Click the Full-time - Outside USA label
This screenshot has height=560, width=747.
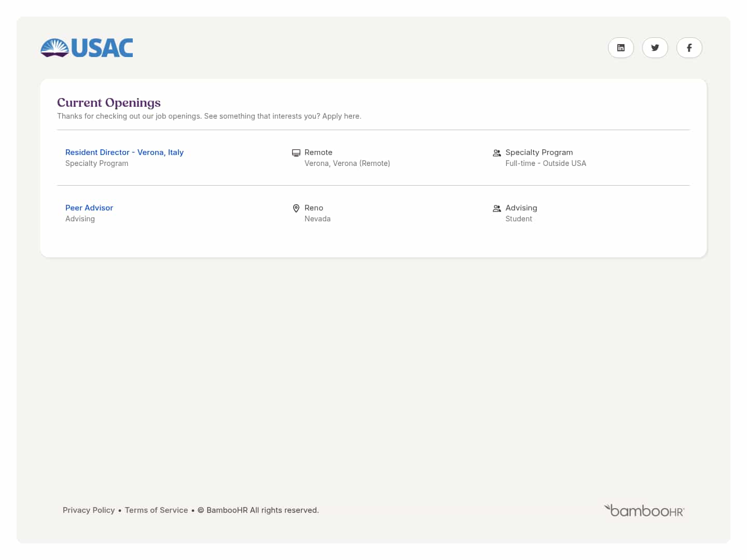[546, 163]
